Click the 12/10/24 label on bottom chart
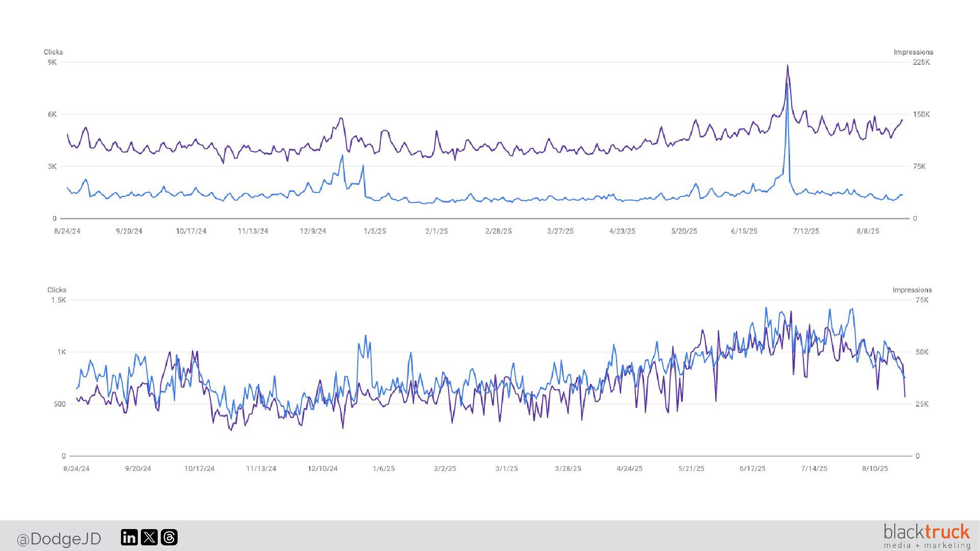980x551 pixels. point(322,468)
